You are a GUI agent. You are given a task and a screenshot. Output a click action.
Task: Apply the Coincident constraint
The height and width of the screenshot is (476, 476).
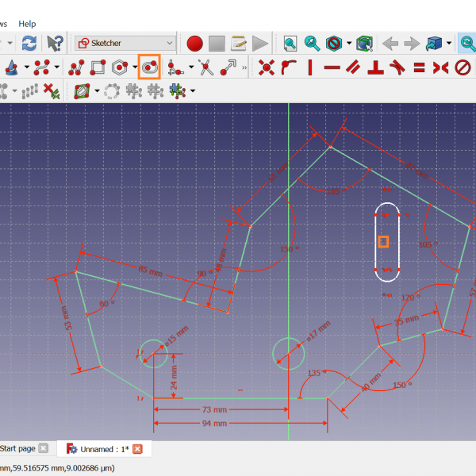click(267, 67)
